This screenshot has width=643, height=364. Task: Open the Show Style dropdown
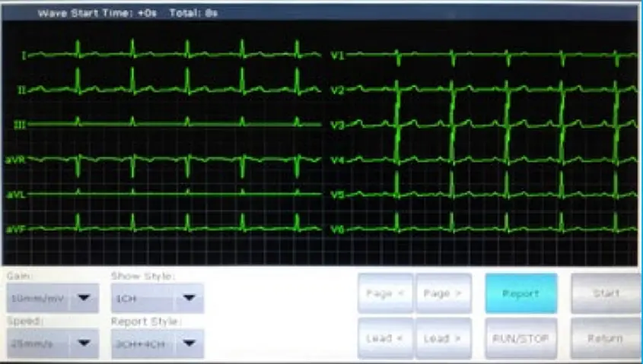click(x=157, y=299)
